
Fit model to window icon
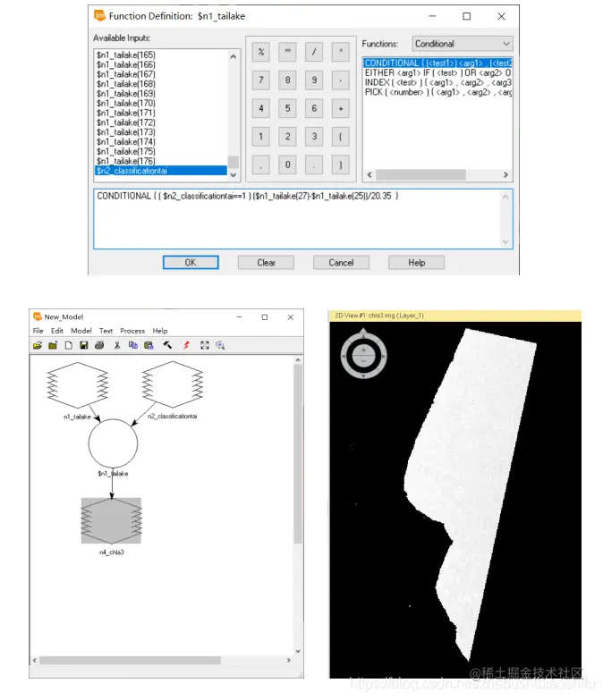(205, 345)
